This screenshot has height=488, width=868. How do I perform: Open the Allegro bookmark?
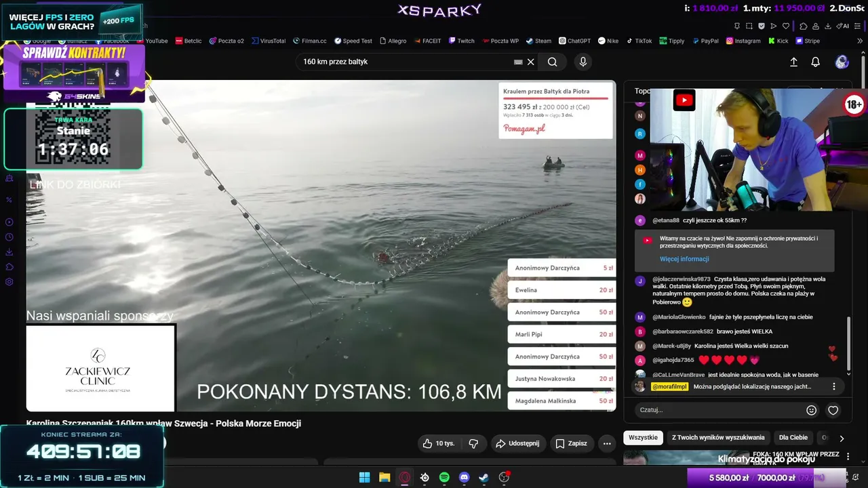click(x=393, y=41)
